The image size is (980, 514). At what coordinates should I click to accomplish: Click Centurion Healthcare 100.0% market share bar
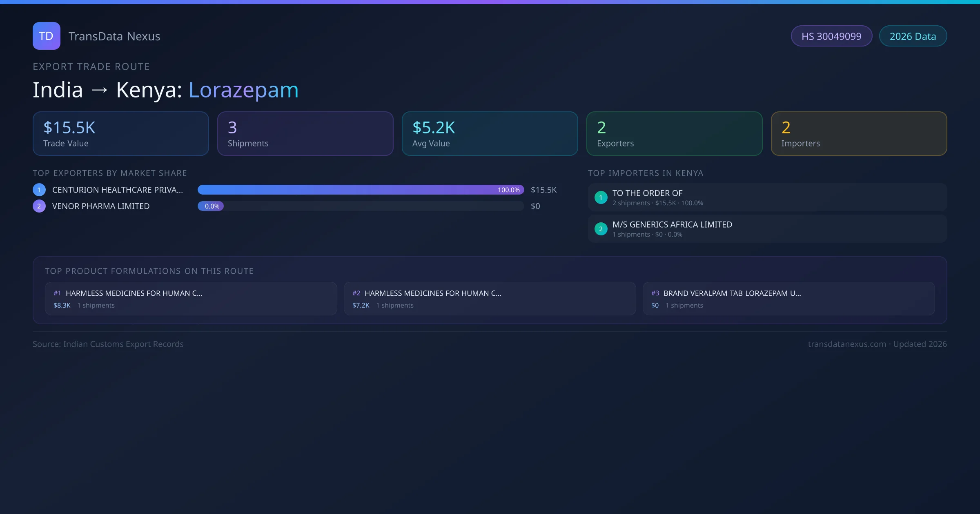click(361, 190)
